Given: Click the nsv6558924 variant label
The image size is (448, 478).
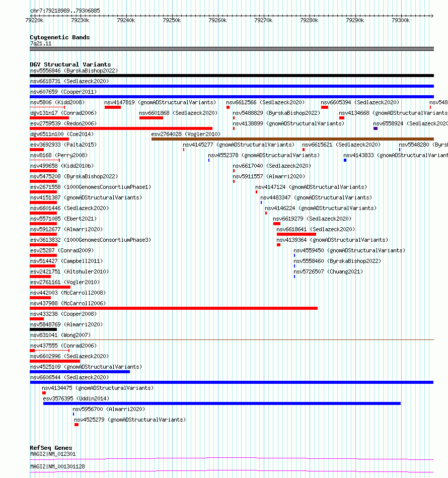Looking at the screenshot, I should click(x=410, y=123).
